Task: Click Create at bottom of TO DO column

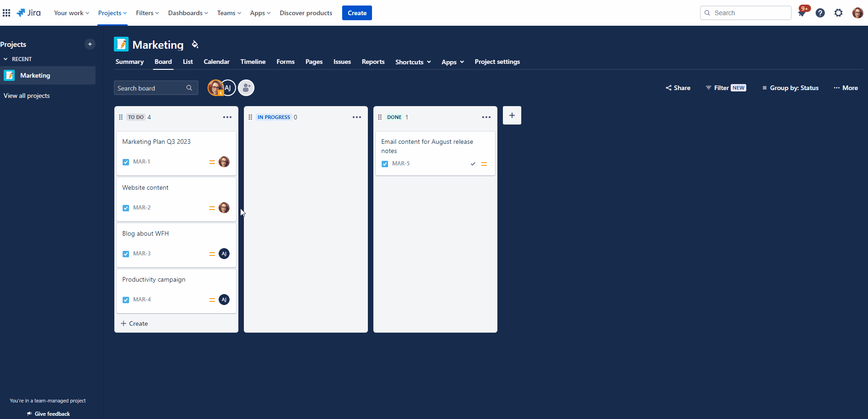Action: (x=134, y=323)
